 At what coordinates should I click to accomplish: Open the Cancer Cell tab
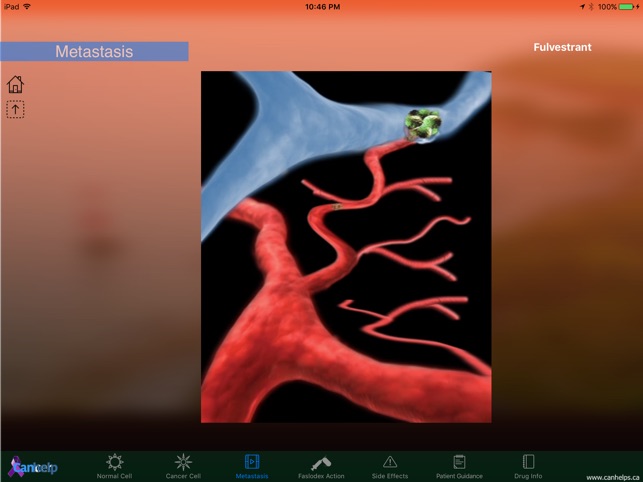tap(183, 466)
